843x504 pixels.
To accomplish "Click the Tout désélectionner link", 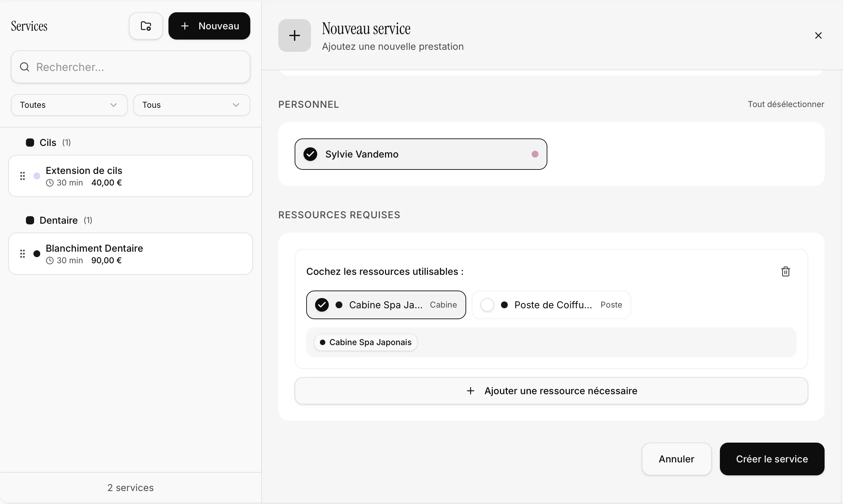I will (786, 104).
